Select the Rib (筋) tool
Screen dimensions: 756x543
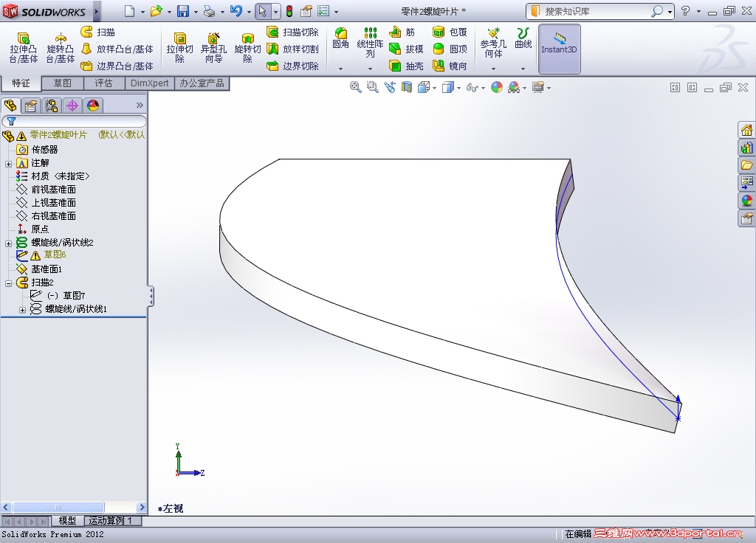(402, 32)
